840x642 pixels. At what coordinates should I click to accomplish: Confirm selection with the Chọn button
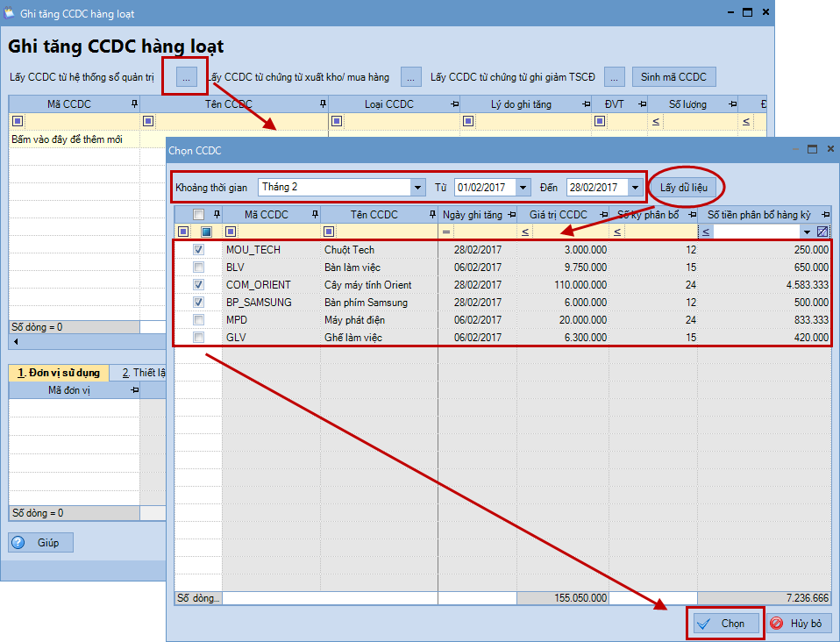point(724,623)
